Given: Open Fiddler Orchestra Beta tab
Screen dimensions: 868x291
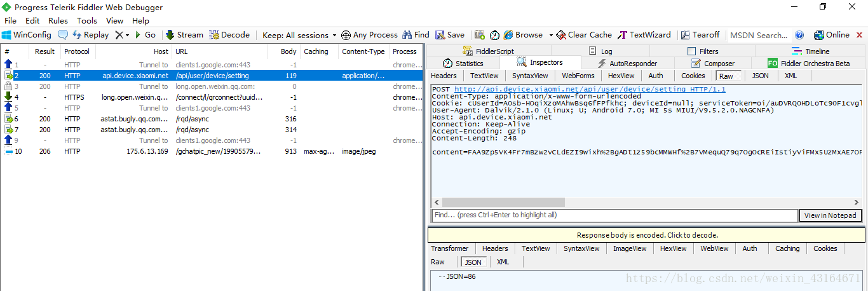Looking at the screenshot, I should 808,63.
